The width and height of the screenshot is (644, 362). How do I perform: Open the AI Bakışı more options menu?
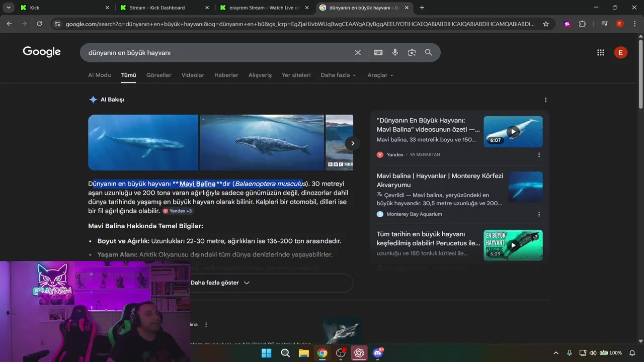545,100
